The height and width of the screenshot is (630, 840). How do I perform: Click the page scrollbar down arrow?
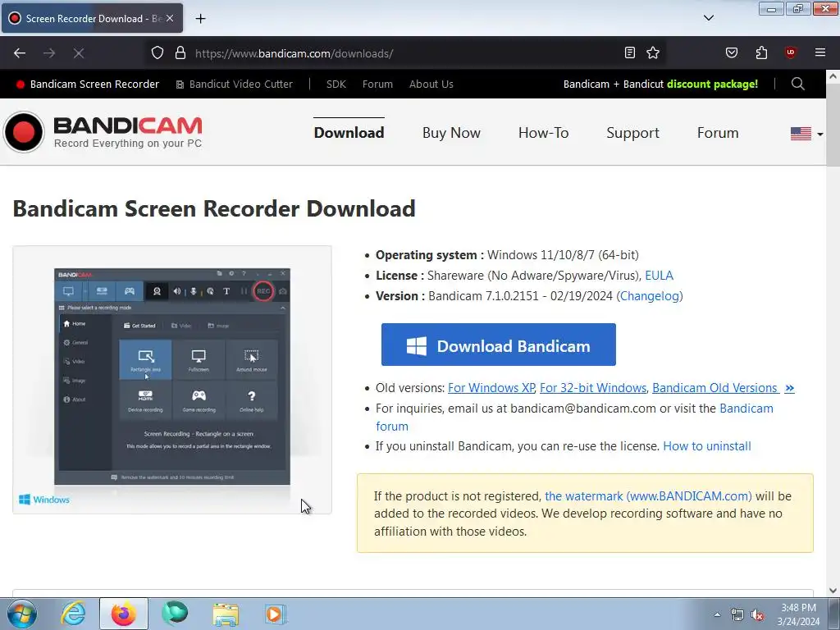click(x=833, y=591)
